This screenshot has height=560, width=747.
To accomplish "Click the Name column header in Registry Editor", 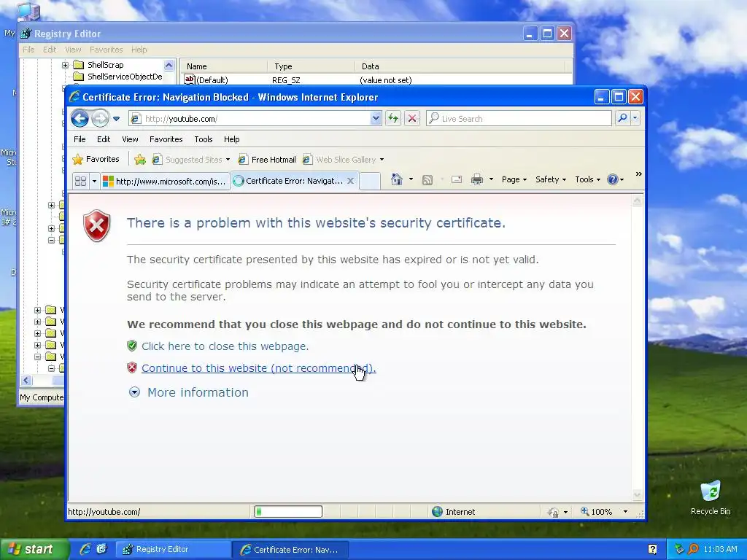I will click(x=224, y=66).
